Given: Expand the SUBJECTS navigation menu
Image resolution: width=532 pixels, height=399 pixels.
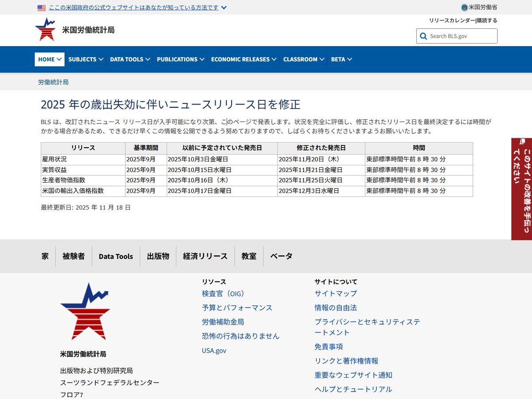Looking at the screenshot, I should coord(86,59).
